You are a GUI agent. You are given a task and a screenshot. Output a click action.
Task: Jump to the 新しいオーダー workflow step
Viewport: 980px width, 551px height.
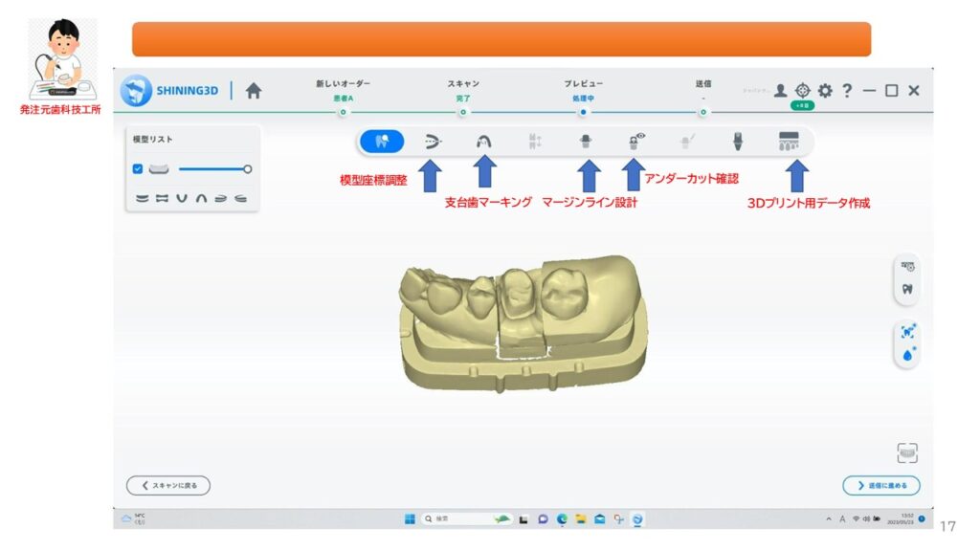tap(343, 112)
